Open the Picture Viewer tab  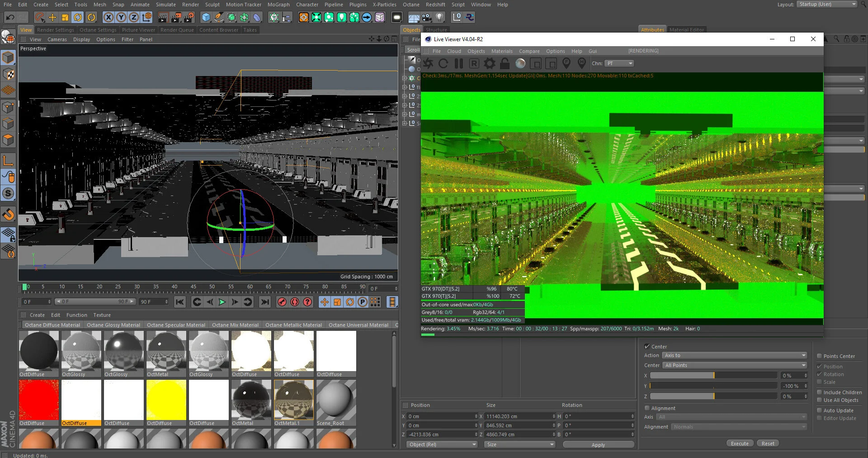click(x=138, y=30)
